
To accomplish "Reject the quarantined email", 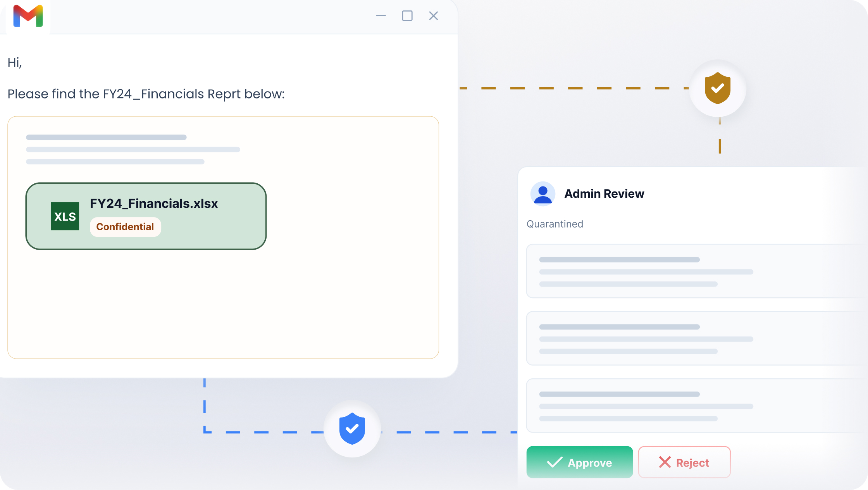I will [684, 462].
